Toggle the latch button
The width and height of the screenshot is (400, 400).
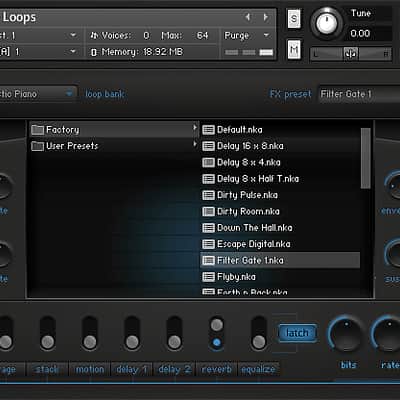pyautogui.click(x=297, y=333)
